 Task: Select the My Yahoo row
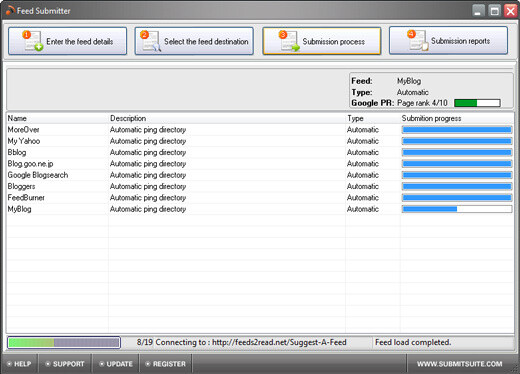coord(260,141)
